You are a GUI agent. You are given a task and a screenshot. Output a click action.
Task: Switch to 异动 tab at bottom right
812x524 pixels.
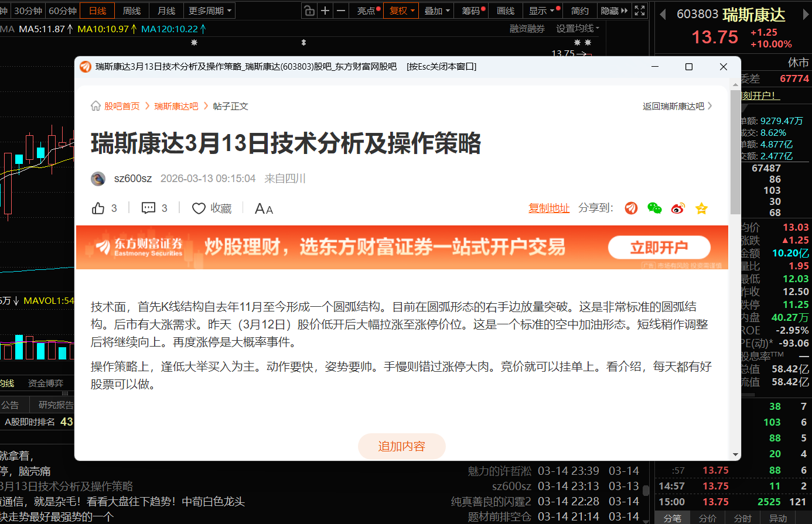click(x=778, y=518)
